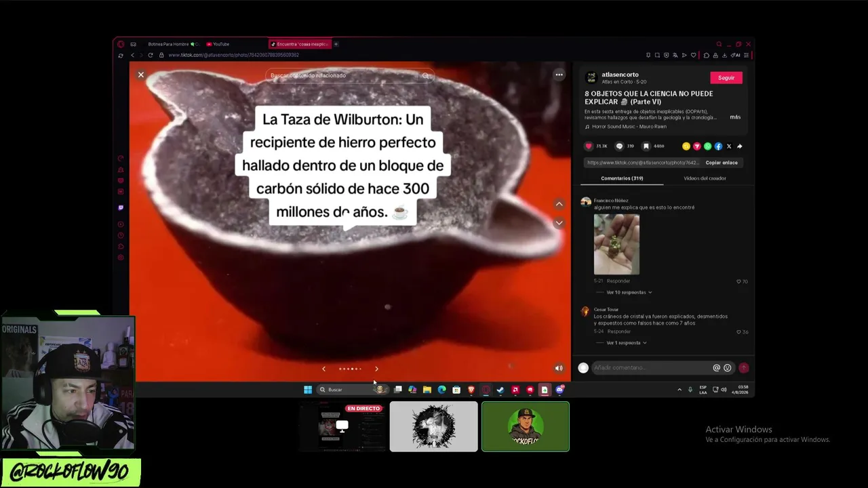Follow atlasencorto with Seguir button
This screenshot has height=488, width=868.
pos(726,77)
